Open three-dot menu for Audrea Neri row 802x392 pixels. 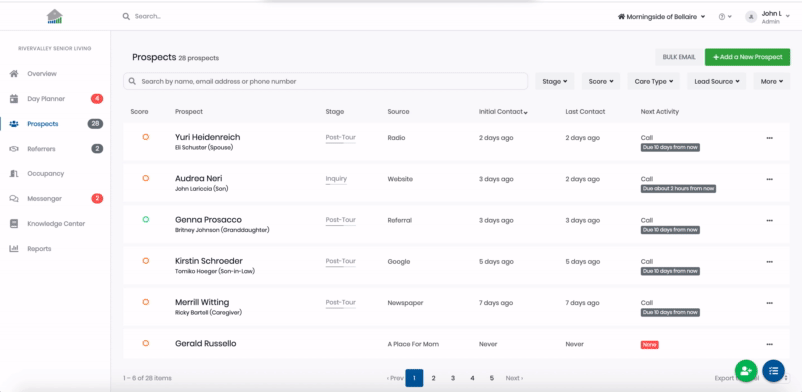tap(769, 179)
